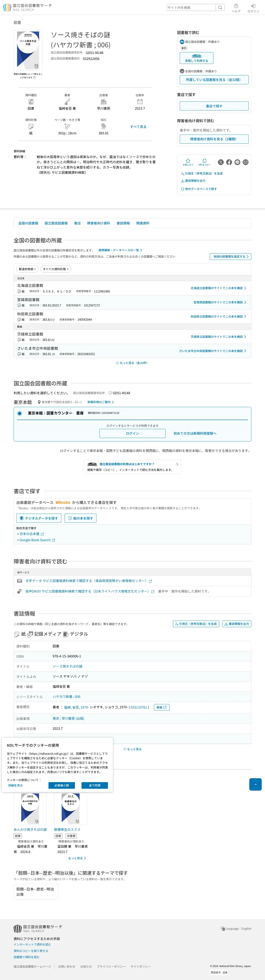The height and width of the screenshot is (980, 265).
Task: Jump to 全国の図書館 tab
Action: 28,223
